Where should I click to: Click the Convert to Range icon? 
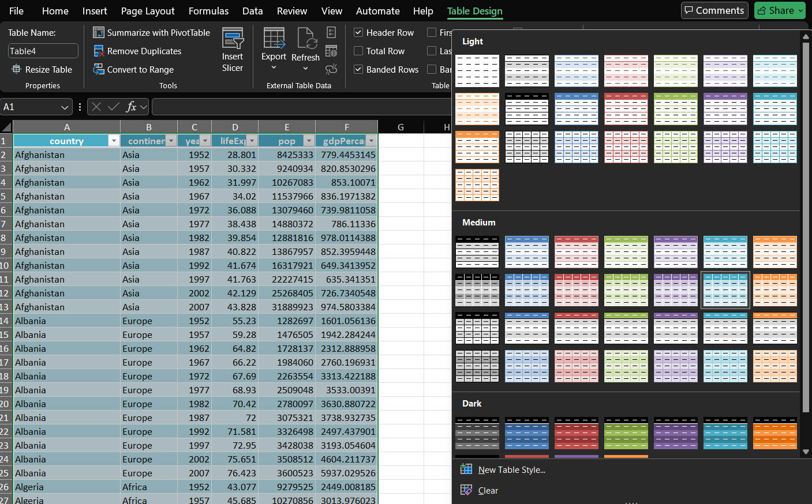(x=99, y=70)
